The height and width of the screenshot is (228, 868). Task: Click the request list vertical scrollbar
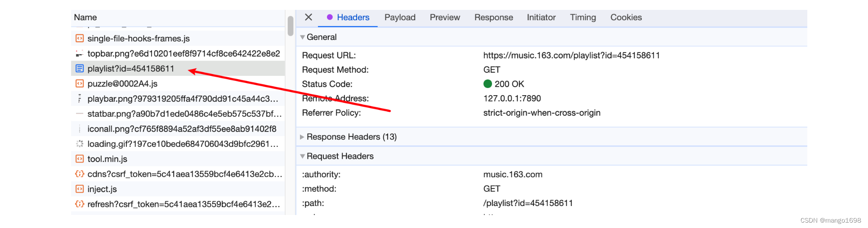click(x=291, y=26)
